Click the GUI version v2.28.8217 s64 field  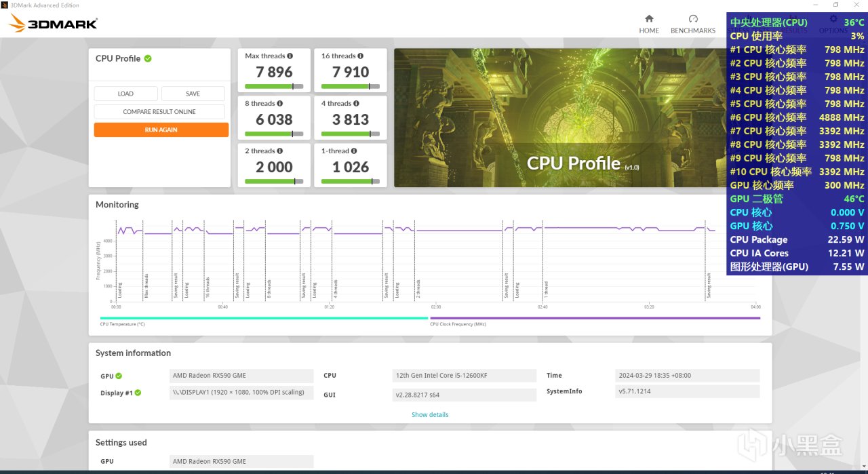tap(465, 395)
